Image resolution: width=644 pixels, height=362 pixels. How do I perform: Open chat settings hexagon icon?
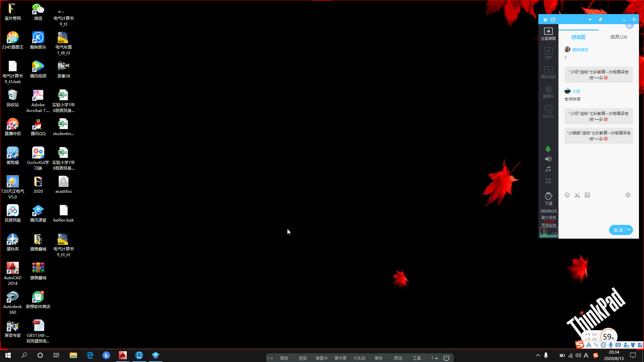point(628,195)
